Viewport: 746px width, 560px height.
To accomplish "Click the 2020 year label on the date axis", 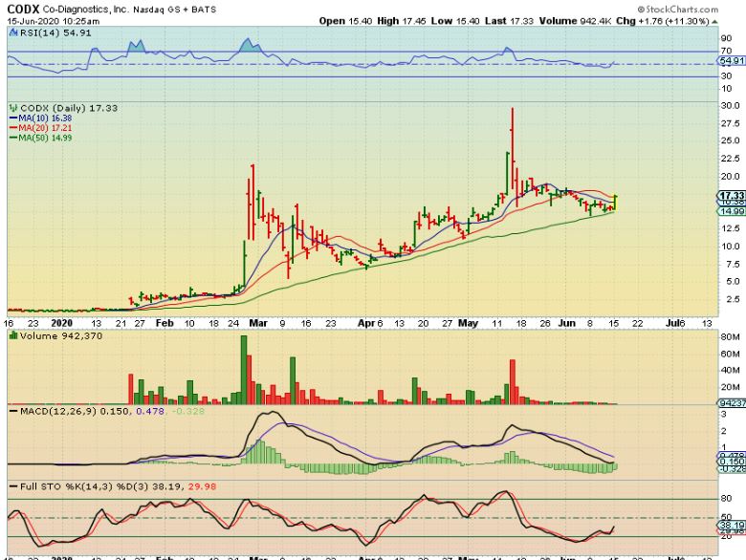I will [x=62, y=323].
